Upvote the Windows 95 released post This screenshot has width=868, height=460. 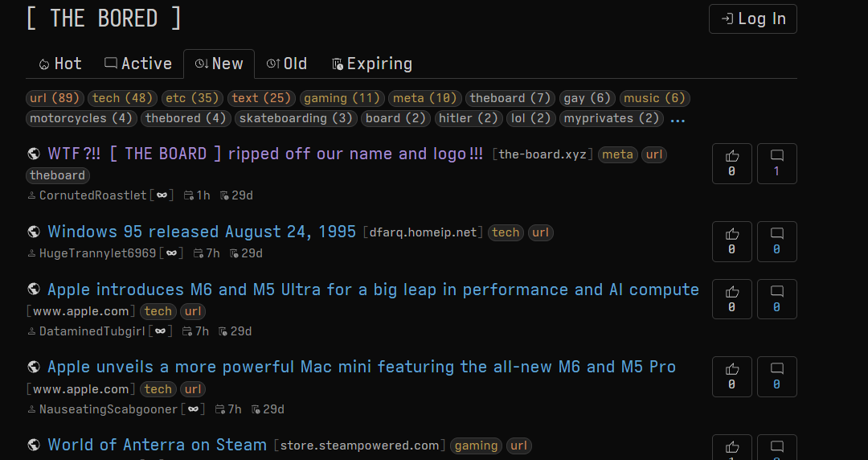[x=732, y=241]
